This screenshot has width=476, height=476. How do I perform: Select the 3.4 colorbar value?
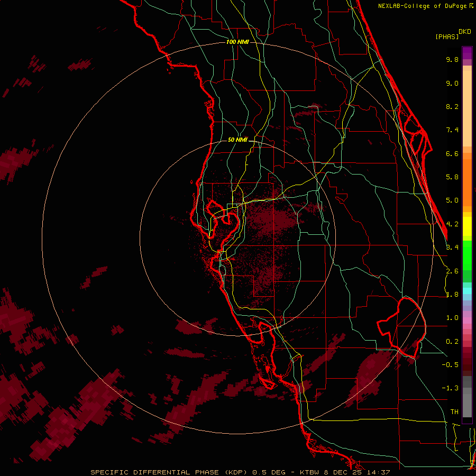click(452, 248)
